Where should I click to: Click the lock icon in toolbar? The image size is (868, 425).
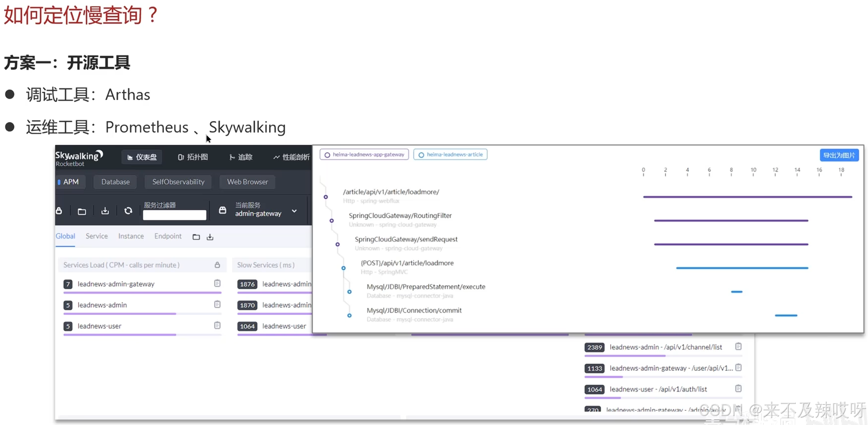[59, 211]
